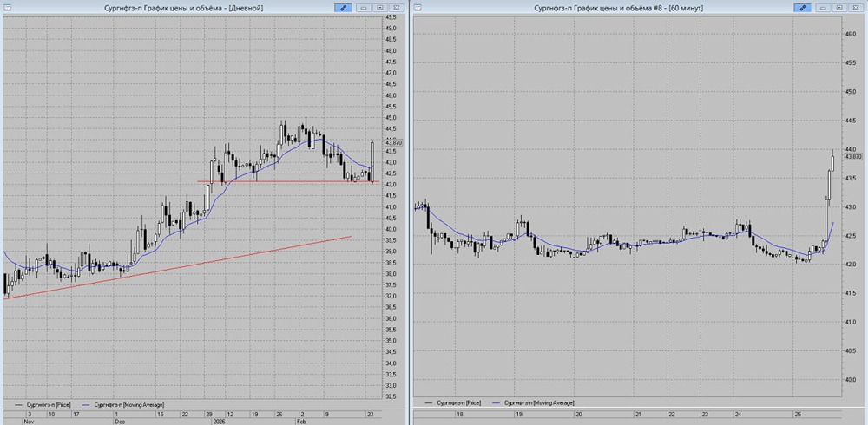The height and width of the screenshot is (425, 868).
Task: Click the link icon in the daily chart title bar
Action: (x=342, y=7)
